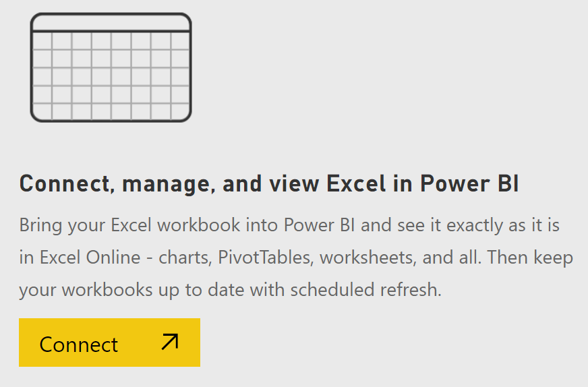Click the diagonal arrow icon in Connect button
588x387 pixels.
(x=170, y=342)
